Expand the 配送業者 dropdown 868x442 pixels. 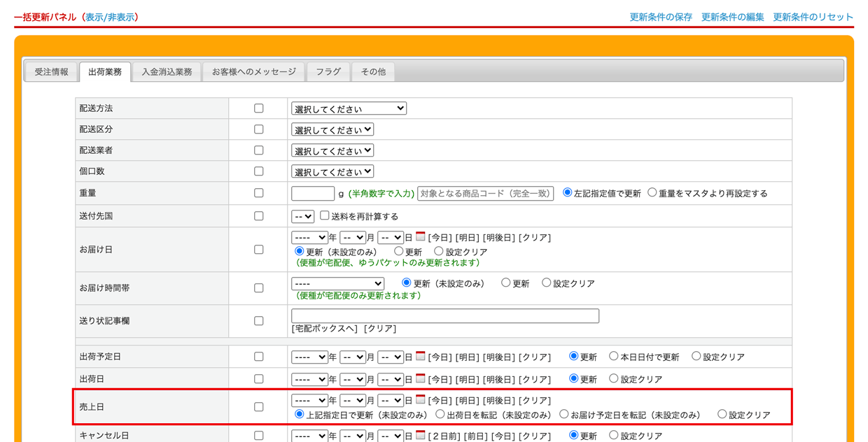coord(332,150)
